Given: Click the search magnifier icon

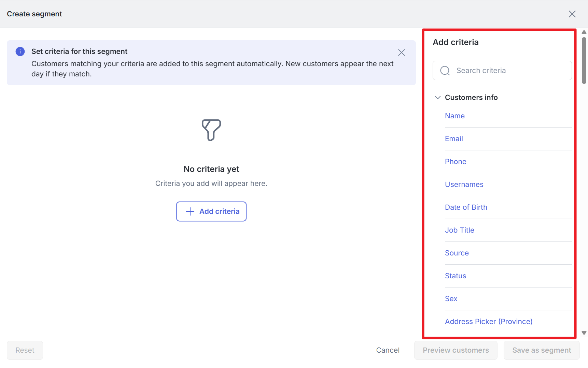Looking at the screenshot, I should pyautogui.click(x=445, y=71).
